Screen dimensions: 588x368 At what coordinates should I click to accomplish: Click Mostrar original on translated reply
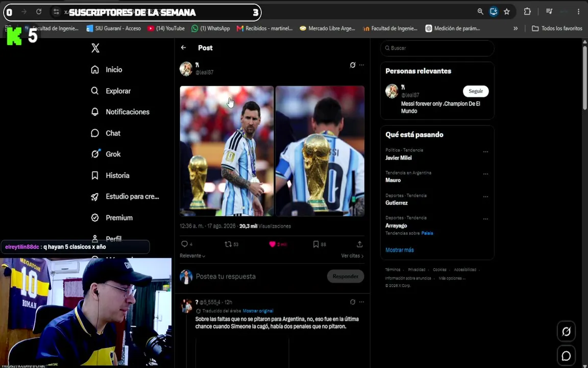tap(258, 311)
